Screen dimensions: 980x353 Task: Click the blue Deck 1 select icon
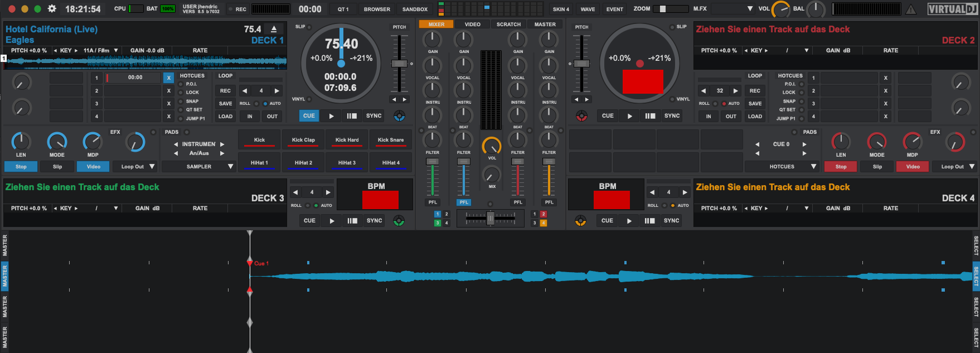399,116
